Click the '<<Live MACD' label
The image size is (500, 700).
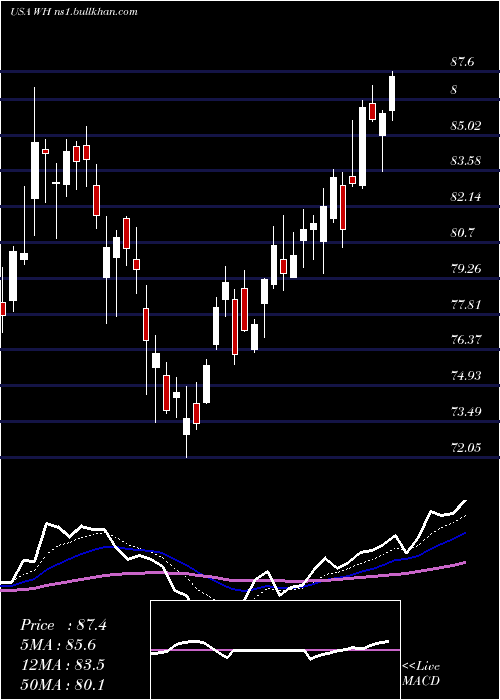421,673
